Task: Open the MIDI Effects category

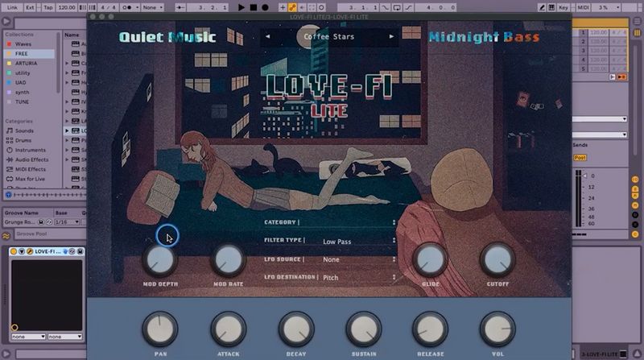Action: pos(29,169)
